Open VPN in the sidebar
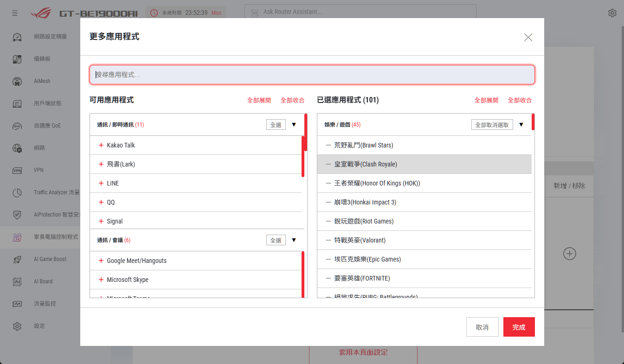Screen dimensions: 624x364 coord(39,170)
